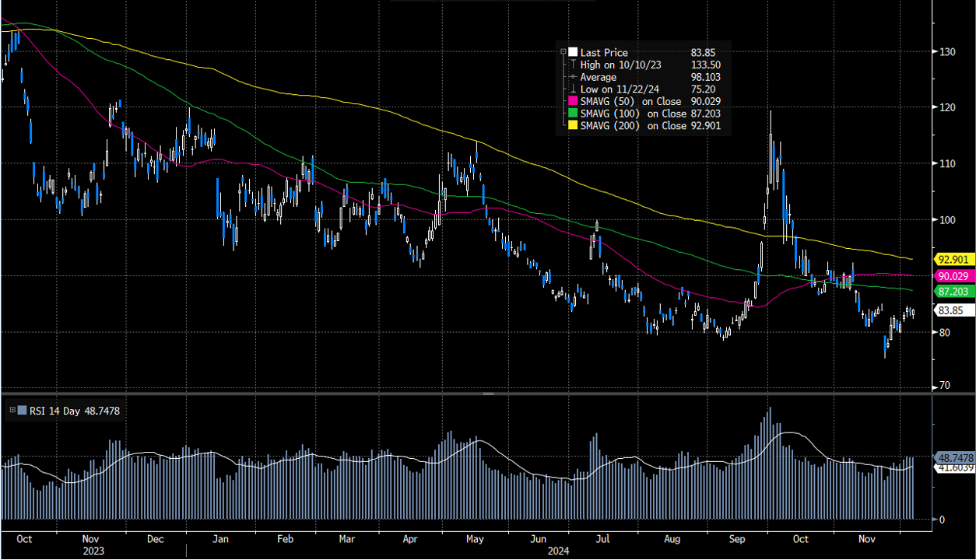Expand the RSI 14 Day panel legend
976x560 pixels.
click(12, 410)
